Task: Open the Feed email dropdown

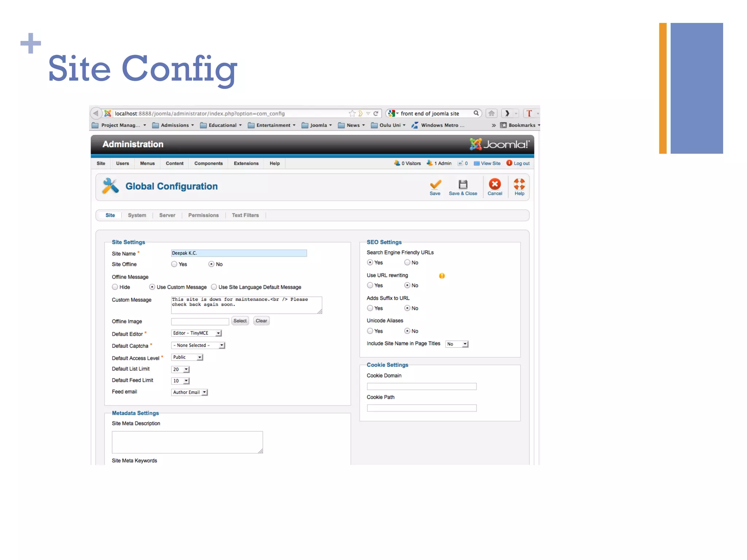Action: point(189,392)
